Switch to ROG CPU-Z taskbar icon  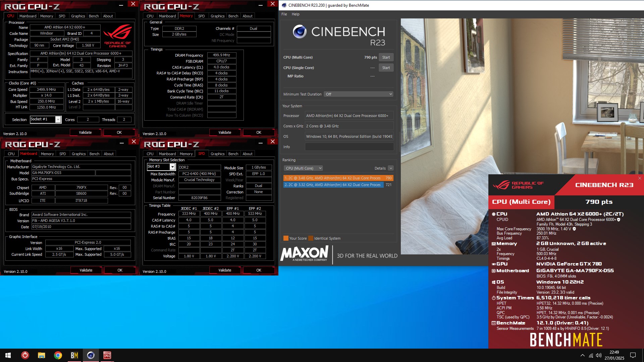(107, 355)
